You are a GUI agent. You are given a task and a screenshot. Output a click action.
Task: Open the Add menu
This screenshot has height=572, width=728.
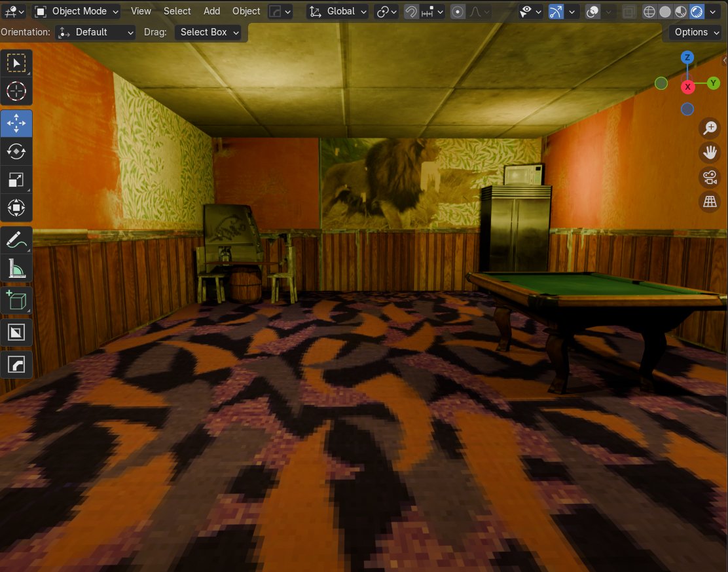point(211,11)
